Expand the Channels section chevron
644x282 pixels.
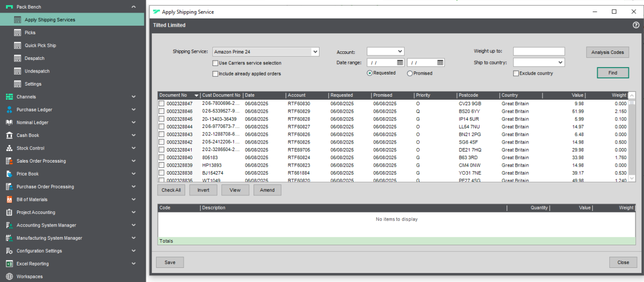[133, 97]
